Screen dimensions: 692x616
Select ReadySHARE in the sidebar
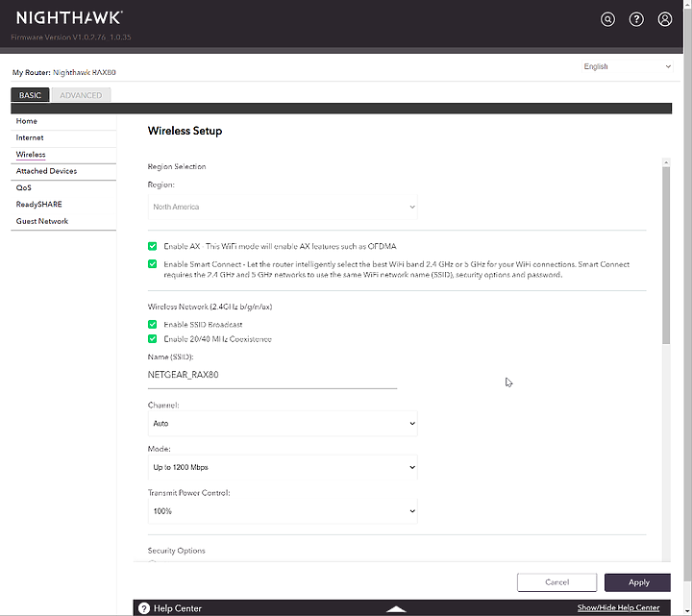38,205
